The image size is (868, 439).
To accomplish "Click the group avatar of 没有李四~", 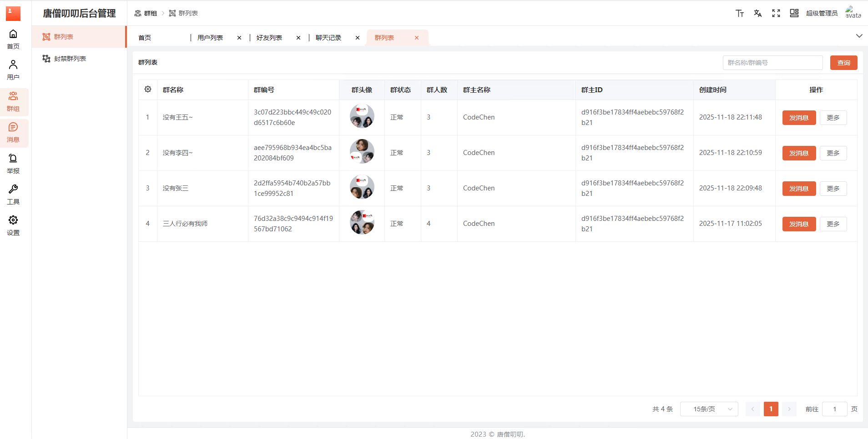I will (362, 151).
